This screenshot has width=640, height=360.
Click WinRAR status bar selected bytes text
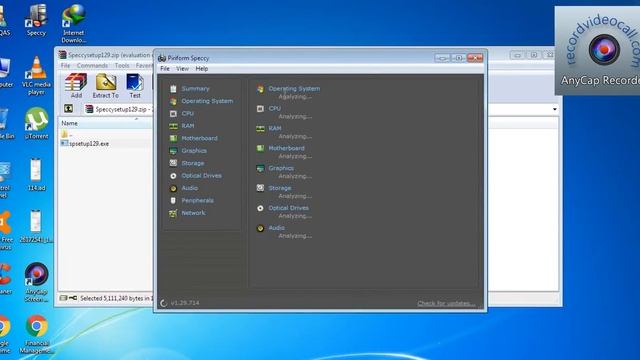(x=116, y=298)
